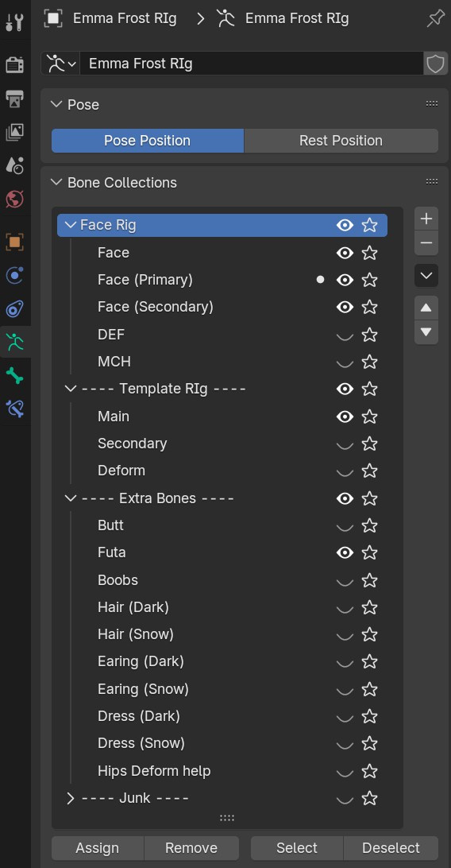
Task: Select the Earing (Dark) collection row
Action: click(x=222, y=661)
